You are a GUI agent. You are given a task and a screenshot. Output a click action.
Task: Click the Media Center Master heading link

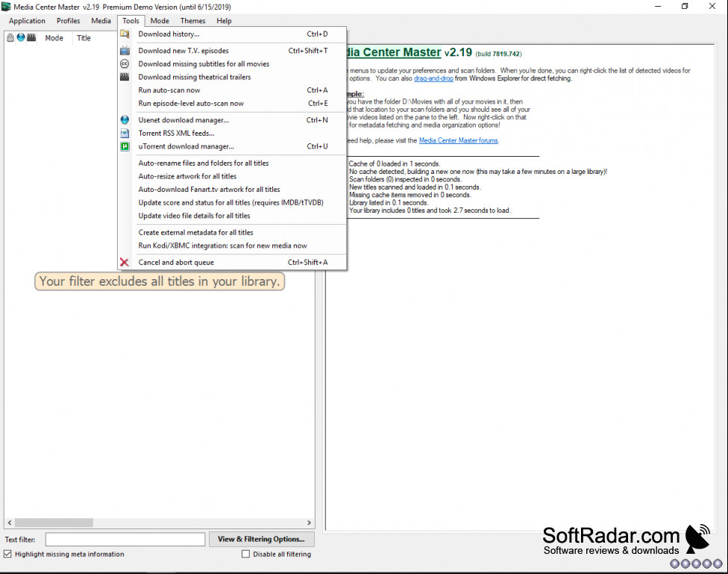(x=394, y=52)
